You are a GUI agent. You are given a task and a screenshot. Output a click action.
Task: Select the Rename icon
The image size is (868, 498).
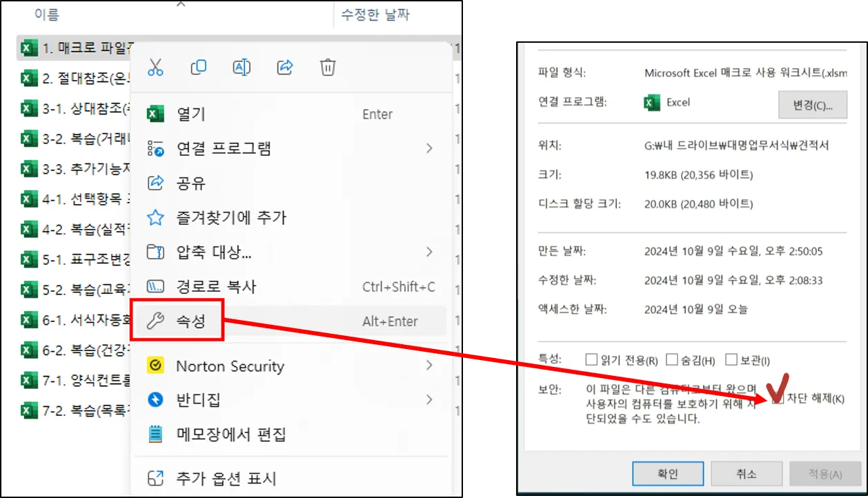coord(241,68)
